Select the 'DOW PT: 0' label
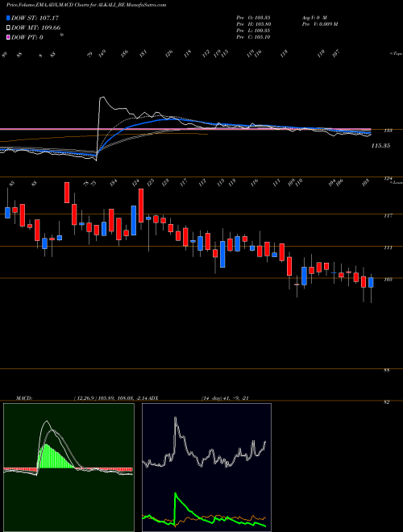403x532 pixels. (27, 37)
